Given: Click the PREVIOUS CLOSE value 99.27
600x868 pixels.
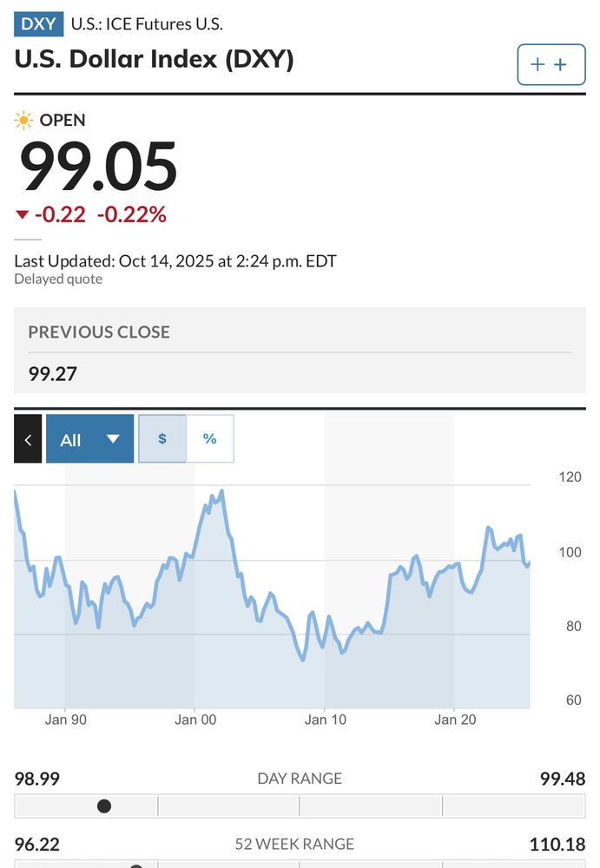Looking at the screenshot, I should (x=48, y=373).
